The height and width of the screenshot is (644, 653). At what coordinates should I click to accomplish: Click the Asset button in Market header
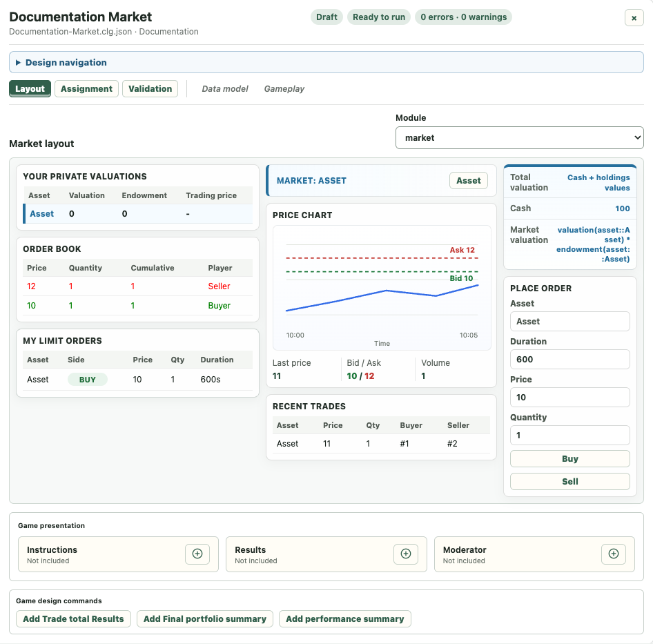(469, 180)
